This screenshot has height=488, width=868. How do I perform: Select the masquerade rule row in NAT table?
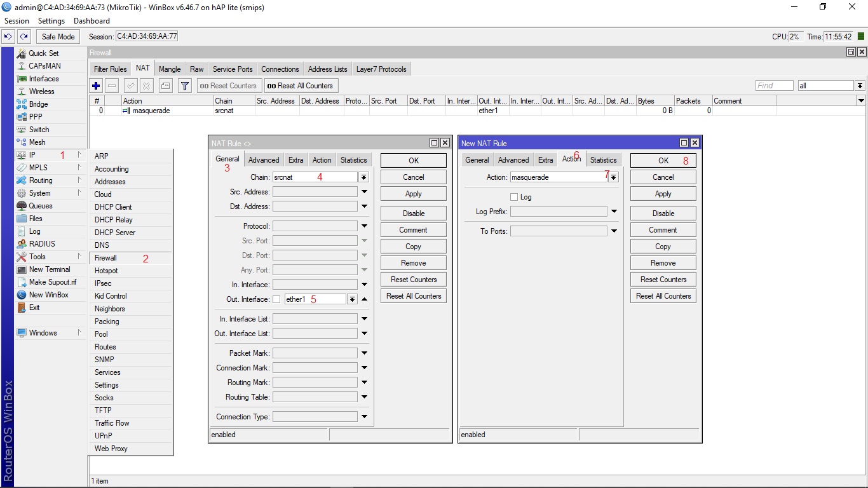[477, 111]
